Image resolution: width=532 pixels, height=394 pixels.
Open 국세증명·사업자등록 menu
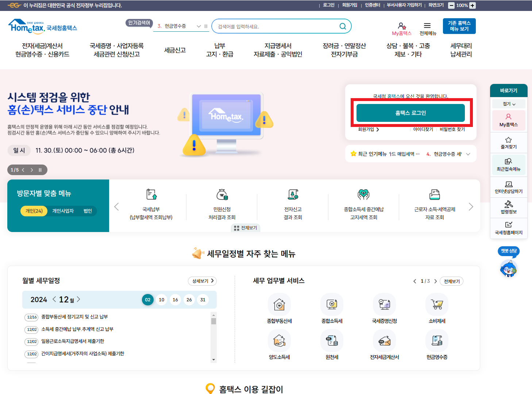click(117, 50)
